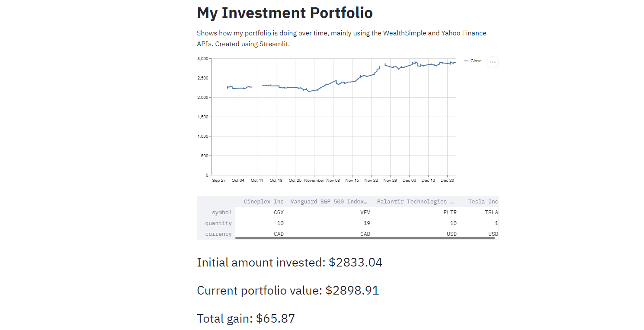Click the symbol row label
The height and width of the screenshot is (330, 644).
click(221, 212)
